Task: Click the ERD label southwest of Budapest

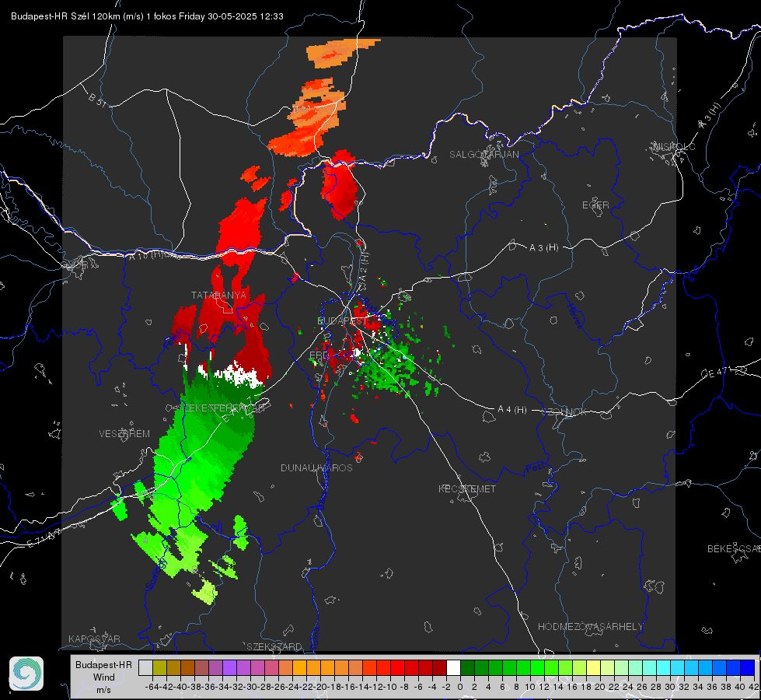Action: [x=319, y=355]
